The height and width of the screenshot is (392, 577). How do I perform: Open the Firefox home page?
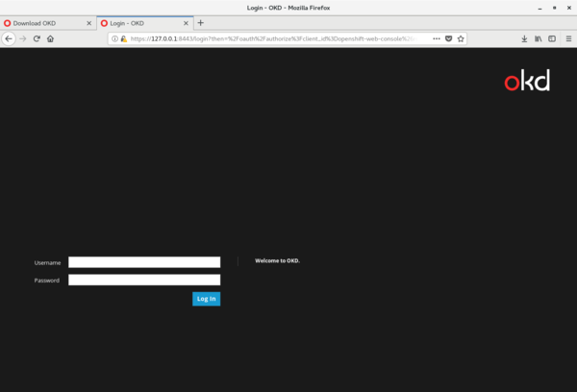coord(50,38)
